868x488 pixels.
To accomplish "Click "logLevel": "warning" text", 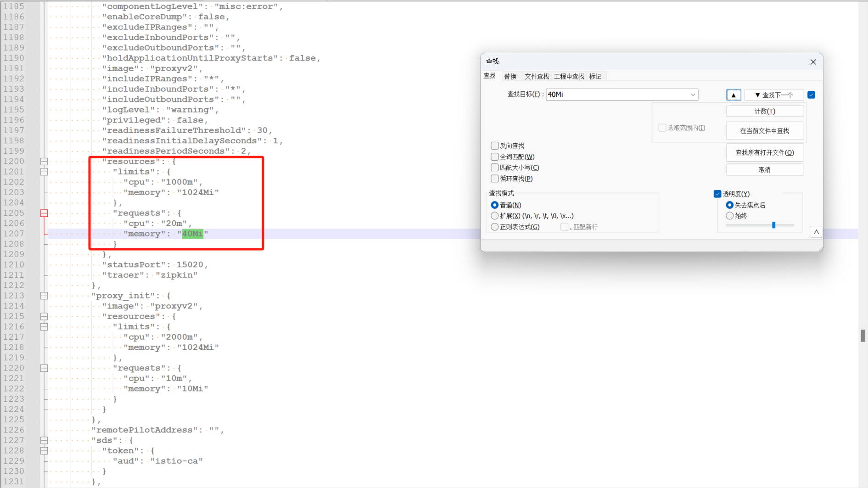I will point(160,110).
